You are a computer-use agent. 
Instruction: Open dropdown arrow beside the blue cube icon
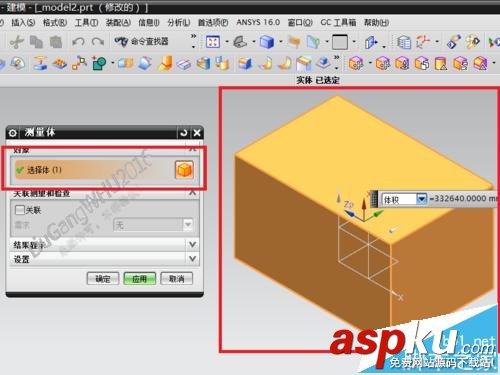281,42
